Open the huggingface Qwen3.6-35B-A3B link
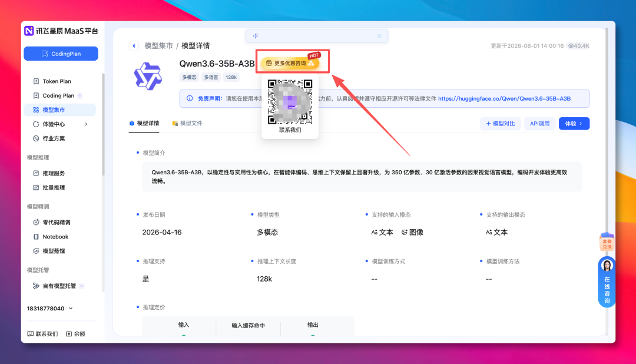 point(504,98)
